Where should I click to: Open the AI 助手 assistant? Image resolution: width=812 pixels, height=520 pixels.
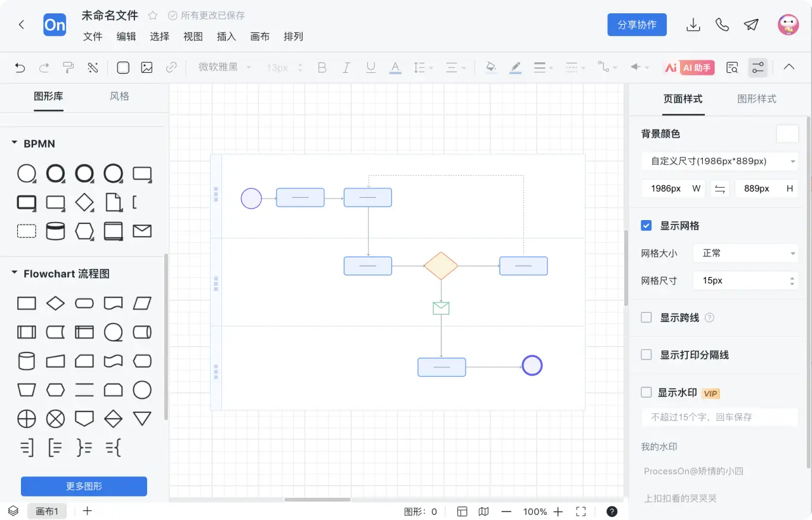click(x=689, y=68)
